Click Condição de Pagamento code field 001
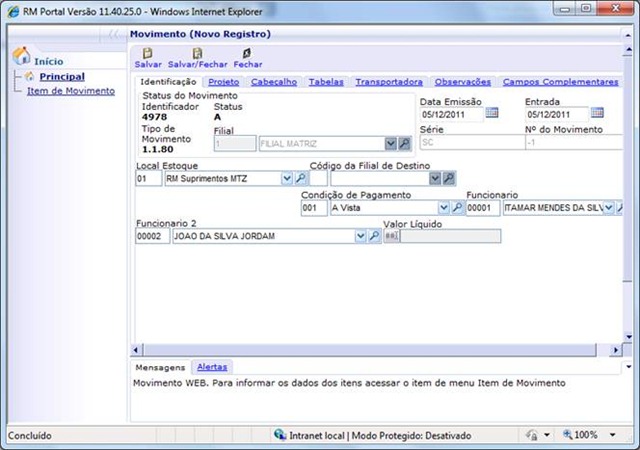 (x=314, y=208)
